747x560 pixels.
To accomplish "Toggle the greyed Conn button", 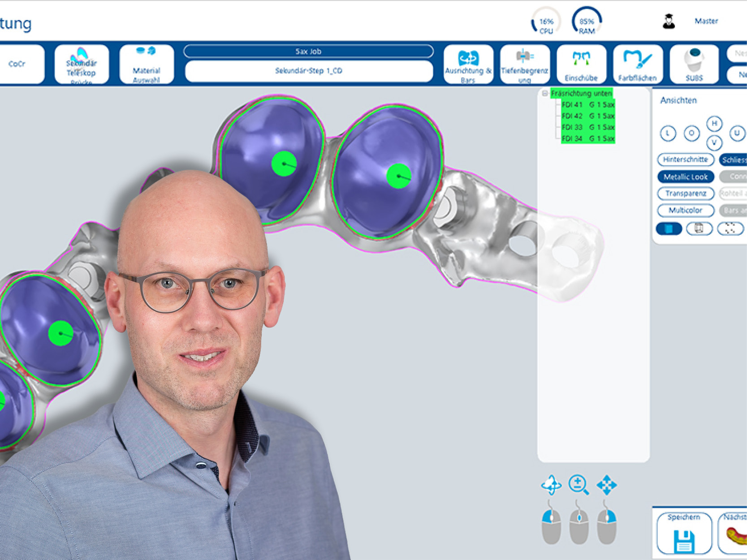I will 734,177.
